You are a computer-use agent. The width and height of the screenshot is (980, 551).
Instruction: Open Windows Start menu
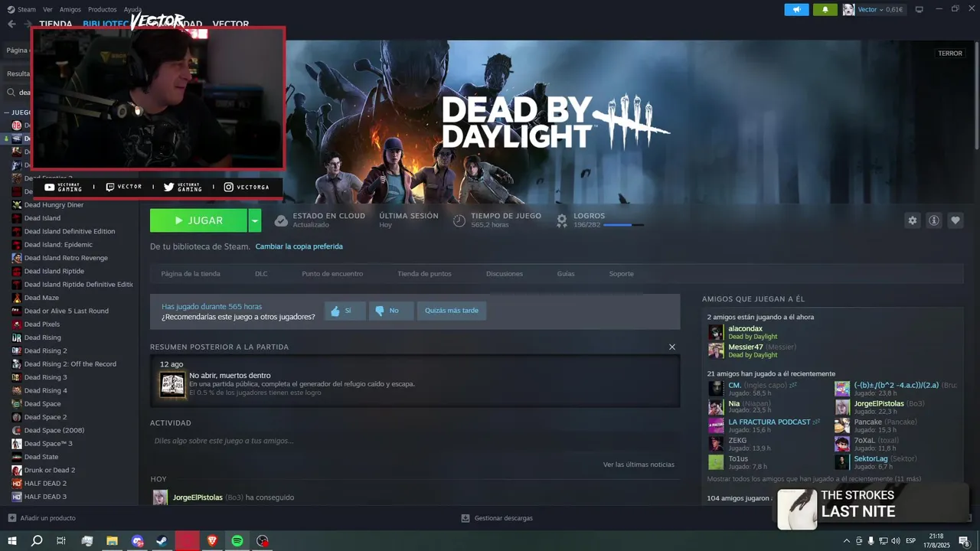(x=12, y=541)
